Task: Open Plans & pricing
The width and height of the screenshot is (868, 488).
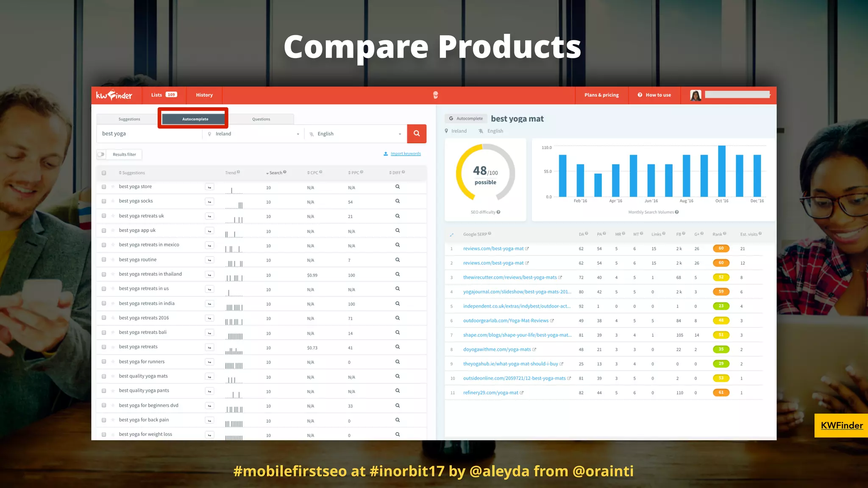Action: 601,95
